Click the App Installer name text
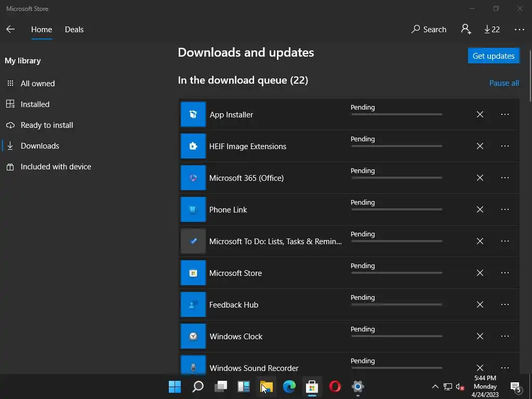The image size is (532, 399). [x=231, y=115]
